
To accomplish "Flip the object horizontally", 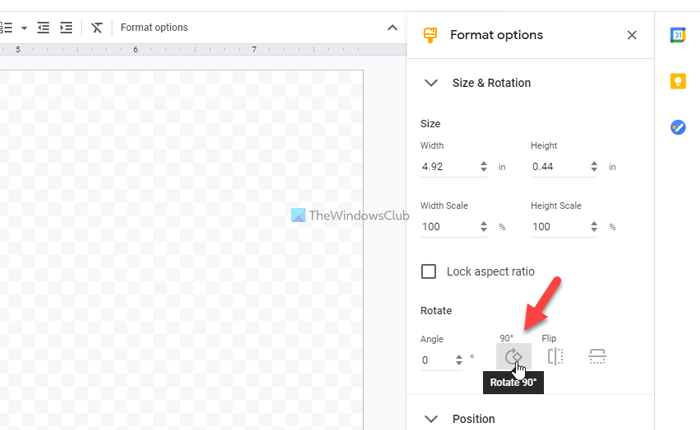I will [x=556, y=357].
